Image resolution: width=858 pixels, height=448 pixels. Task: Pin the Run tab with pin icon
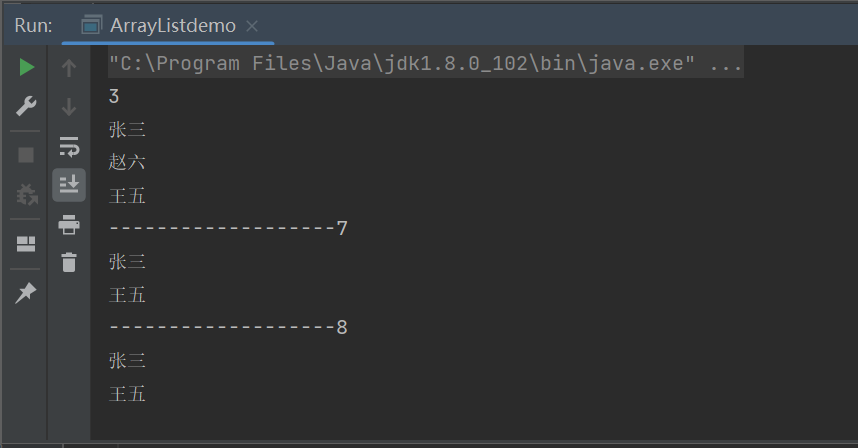pos(25,293)
